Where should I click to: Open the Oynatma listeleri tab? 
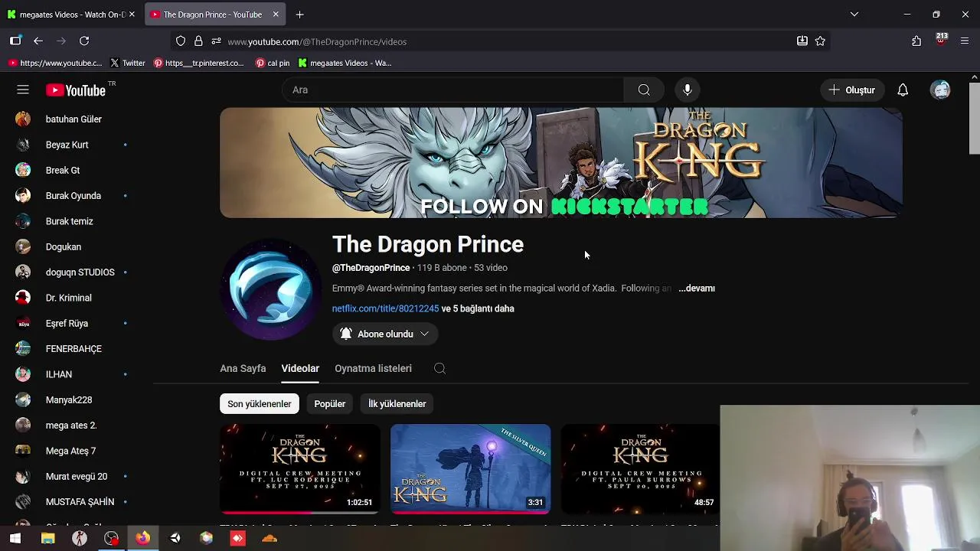point(373,368)
